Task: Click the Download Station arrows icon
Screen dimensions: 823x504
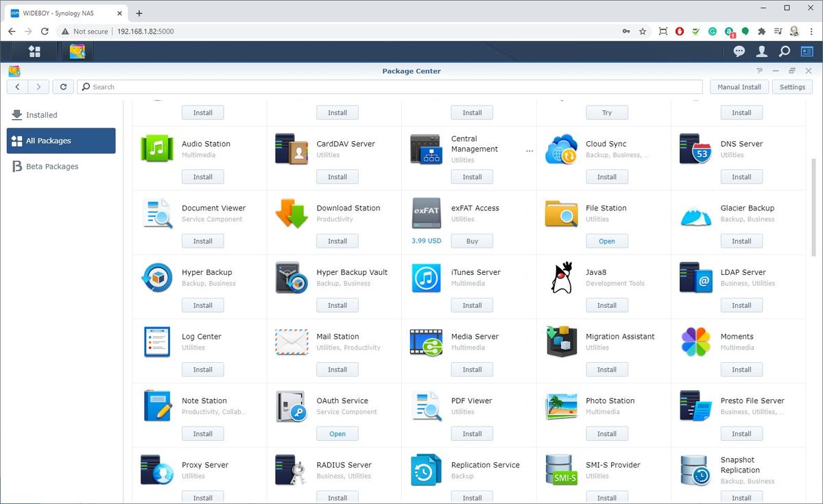Action: (291, 213)
